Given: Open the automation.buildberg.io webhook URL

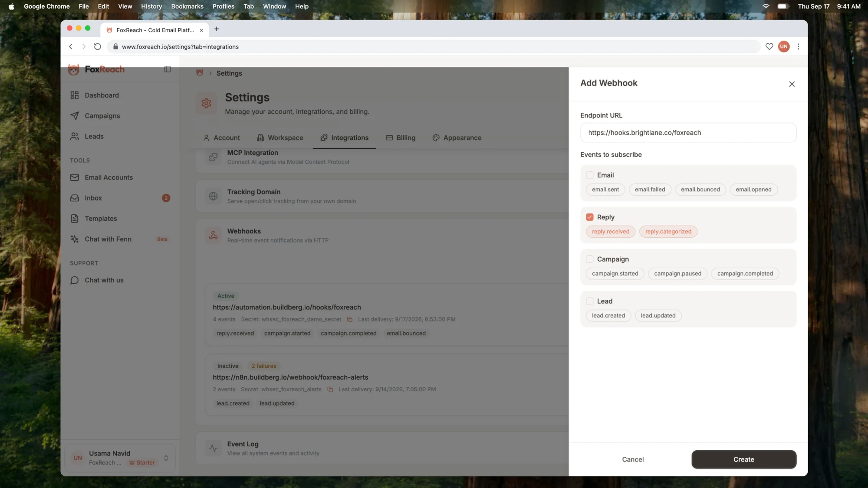Looking at the screenshot, I should (x=287, y=308).
